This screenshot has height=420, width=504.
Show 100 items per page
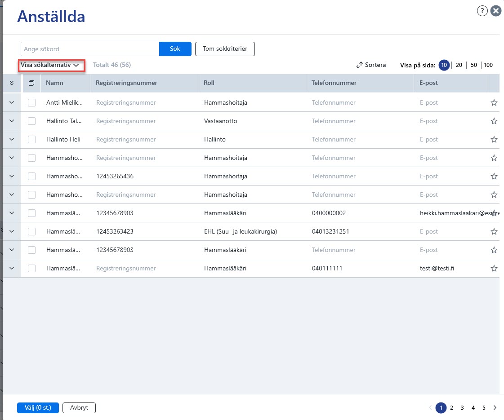[488, 65]
